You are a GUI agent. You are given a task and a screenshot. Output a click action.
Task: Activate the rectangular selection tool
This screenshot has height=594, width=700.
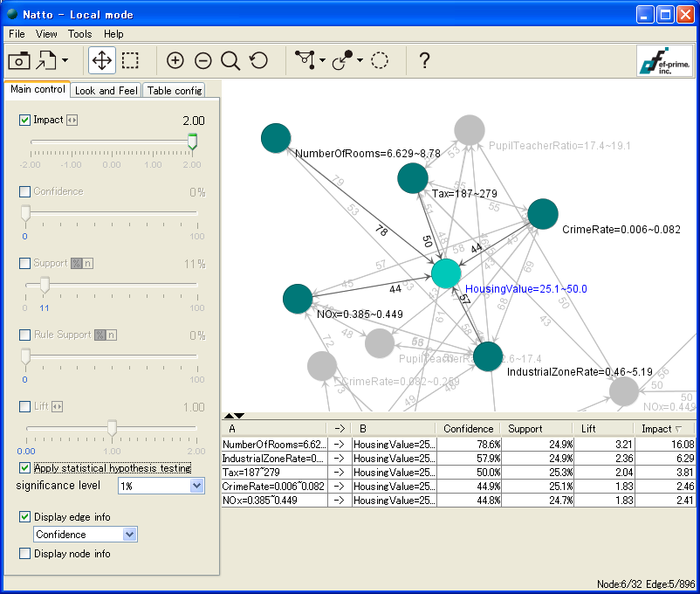(130, 60)
